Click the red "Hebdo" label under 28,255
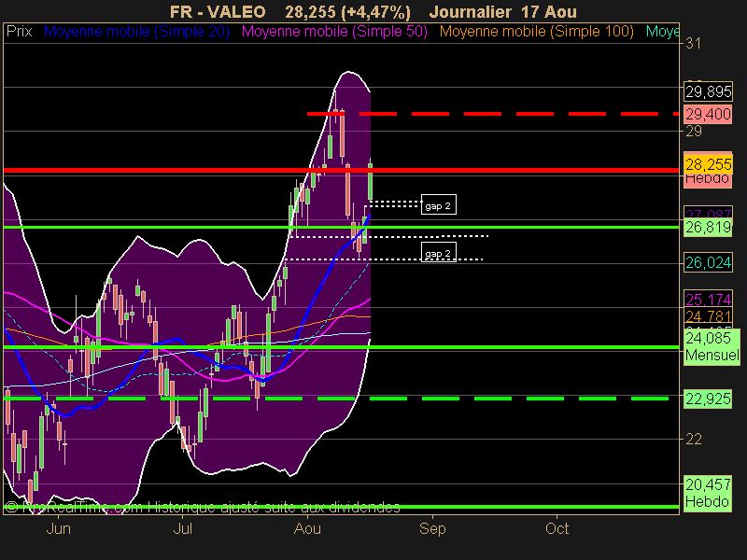This screenshot has height=560, width=747. pyautogui.click(x=708, y=179)
